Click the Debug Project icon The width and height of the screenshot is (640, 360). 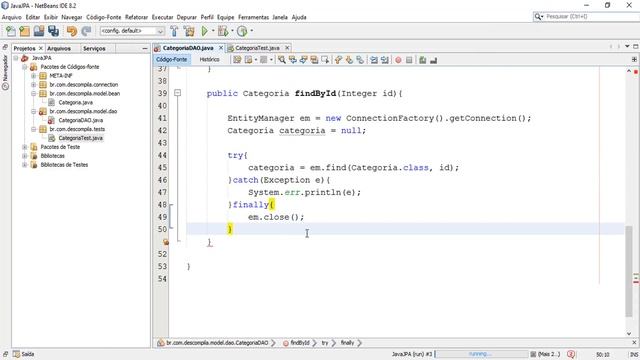tap(223, 31)
